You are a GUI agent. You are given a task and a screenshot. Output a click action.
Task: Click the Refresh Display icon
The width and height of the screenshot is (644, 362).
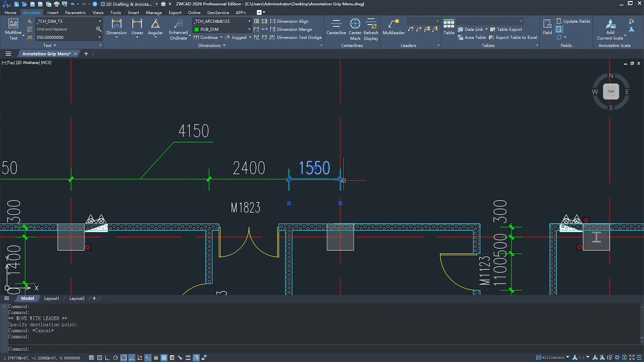point(371,29)
